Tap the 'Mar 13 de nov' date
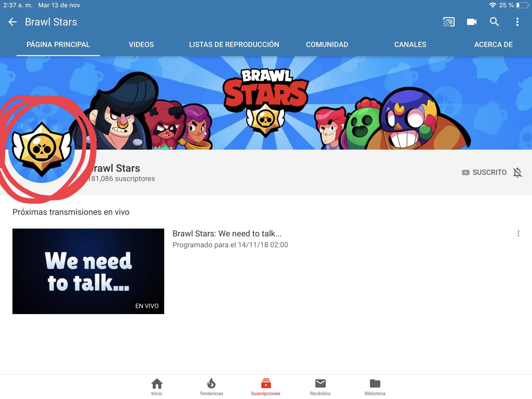 coord(59,5)
